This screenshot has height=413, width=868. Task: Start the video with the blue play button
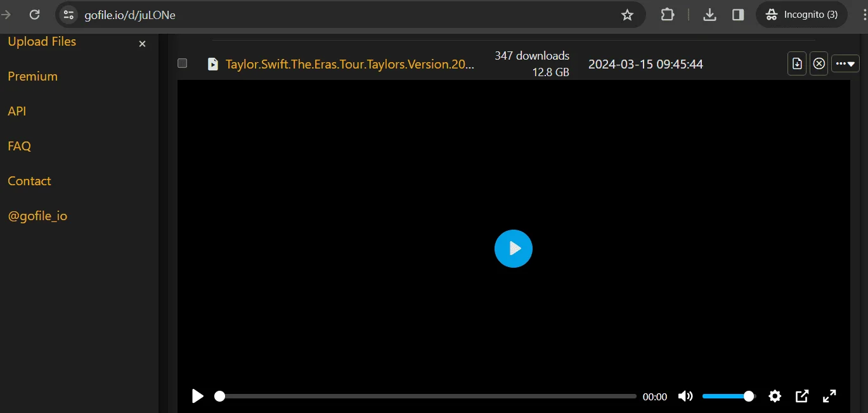pyautogui.click(x=514, y=249)
